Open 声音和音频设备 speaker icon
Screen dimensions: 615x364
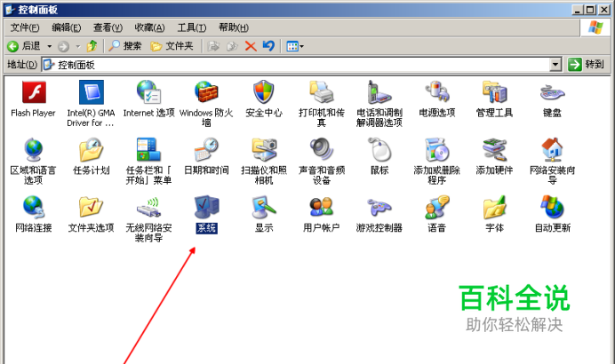[x=321, y=150]
